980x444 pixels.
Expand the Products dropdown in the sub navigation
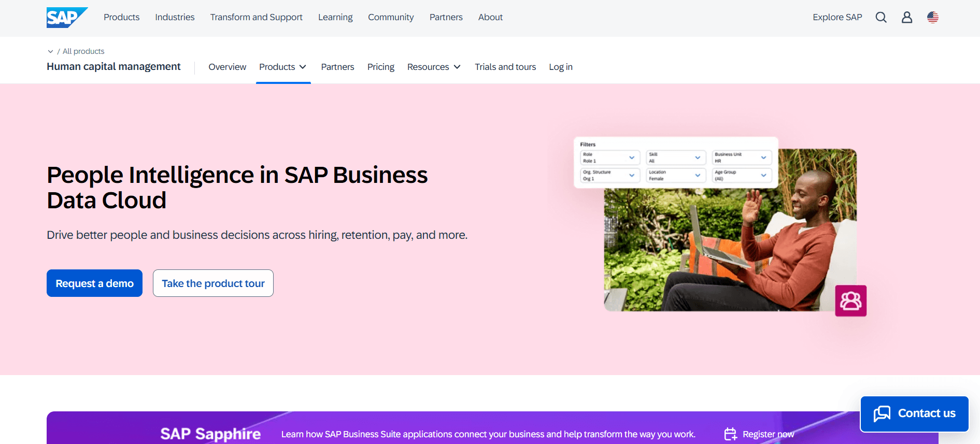[x=283, y=67]
